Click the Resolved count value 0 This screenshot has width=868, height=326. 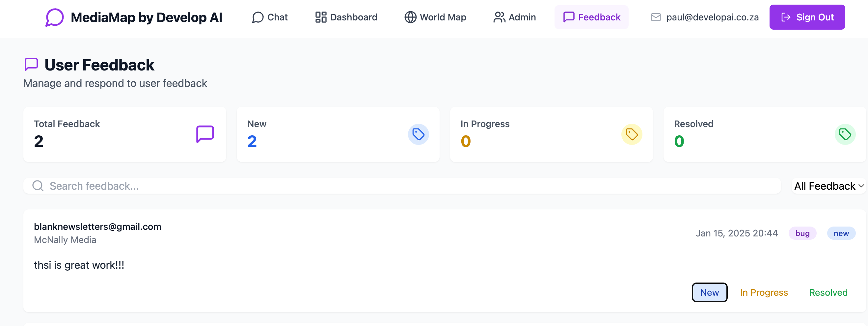coord(679,141)
